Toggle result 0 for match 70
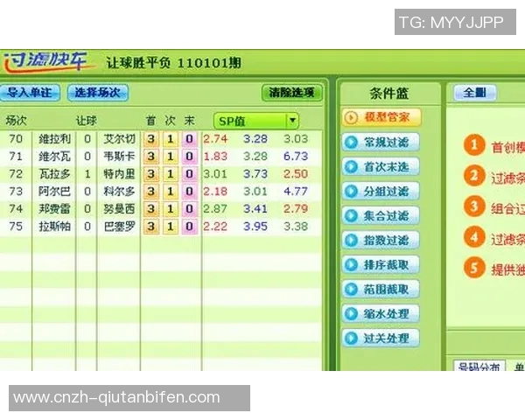 tap(190, 138)
